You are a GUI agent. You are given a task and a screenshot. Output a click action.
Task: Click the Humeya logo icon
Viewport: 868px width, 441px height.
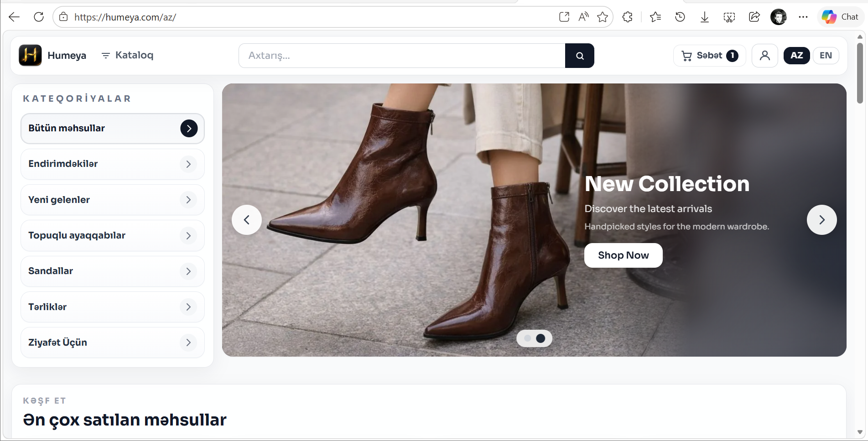30,55
